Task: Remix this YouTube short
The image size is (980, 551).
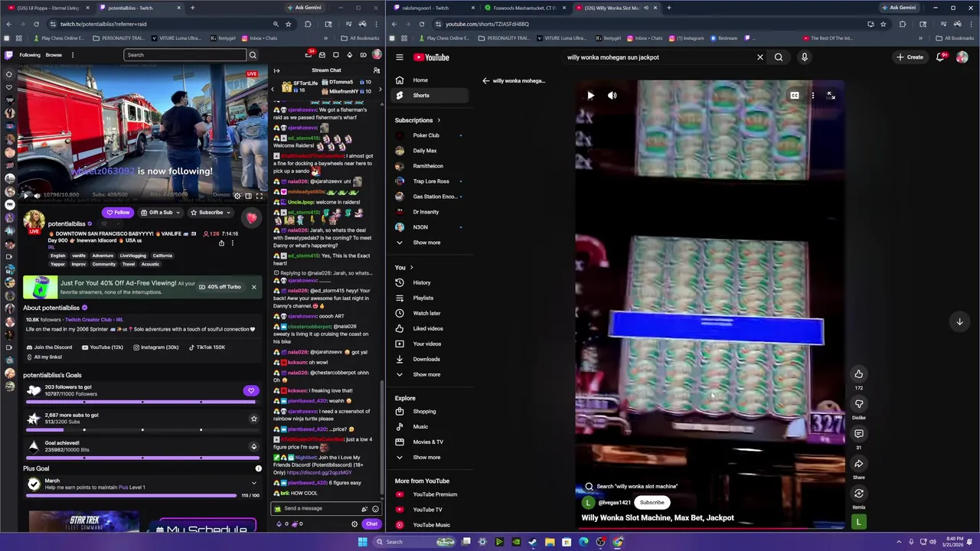Action: coord(859,494)
